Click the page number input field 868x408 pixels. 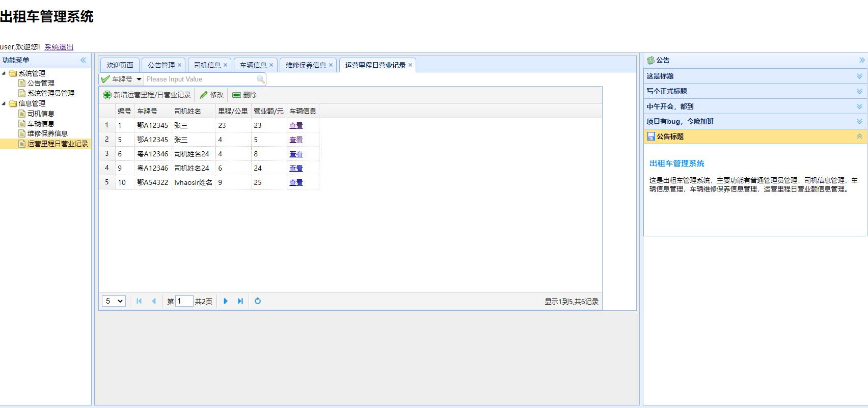184,301
